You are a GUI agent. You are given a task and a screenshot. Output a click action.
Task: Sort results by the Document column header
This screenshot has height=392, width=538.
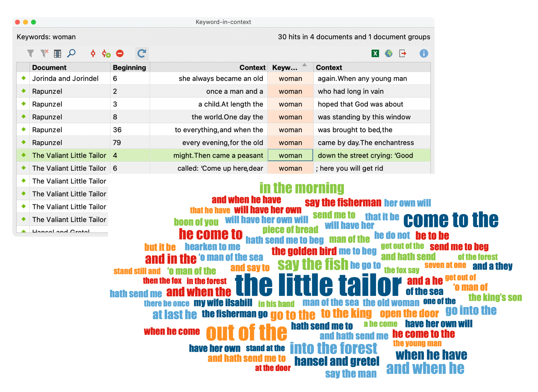click(49, 67)
